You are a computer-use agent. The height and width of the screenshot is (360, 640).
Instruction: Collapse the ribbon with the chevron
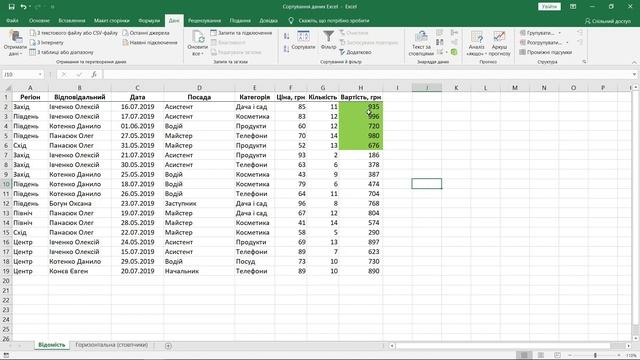click(x=634, y=62)
